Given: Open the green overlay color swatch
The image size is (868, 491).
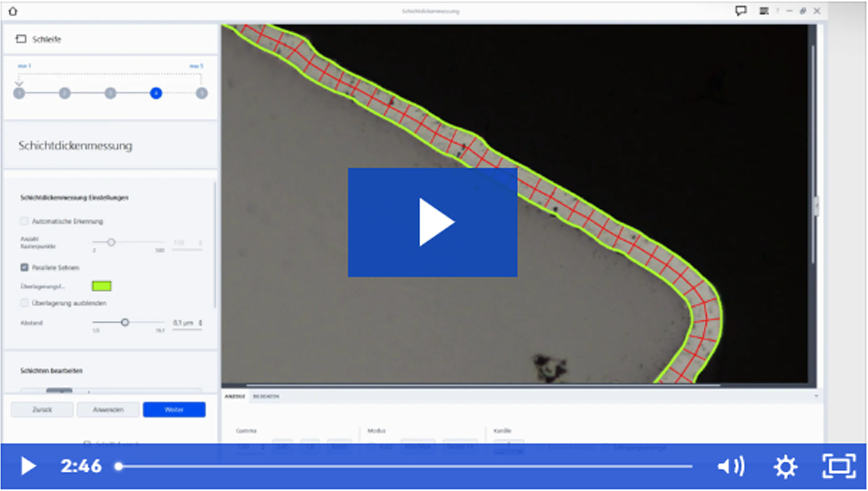Looking at the screenshot, I should click(101, 286).
